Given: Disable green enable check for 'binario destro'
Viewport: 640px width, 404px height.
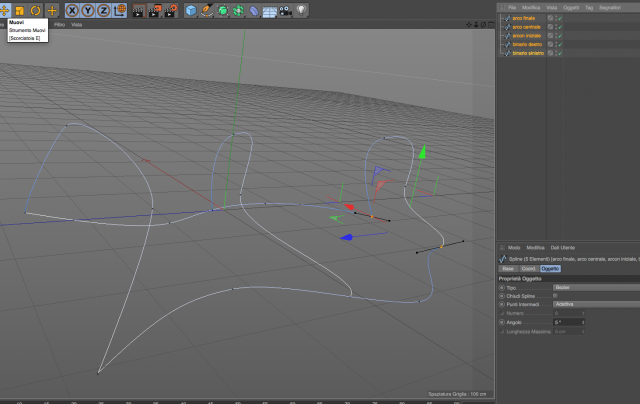Looking at the screenshot, I should click(560, 44).
